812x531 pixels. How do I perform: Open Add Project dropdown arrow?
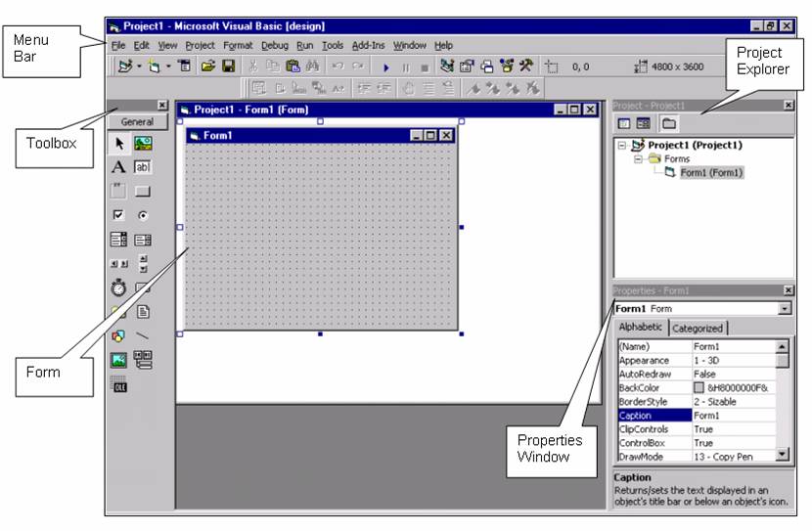139,66
